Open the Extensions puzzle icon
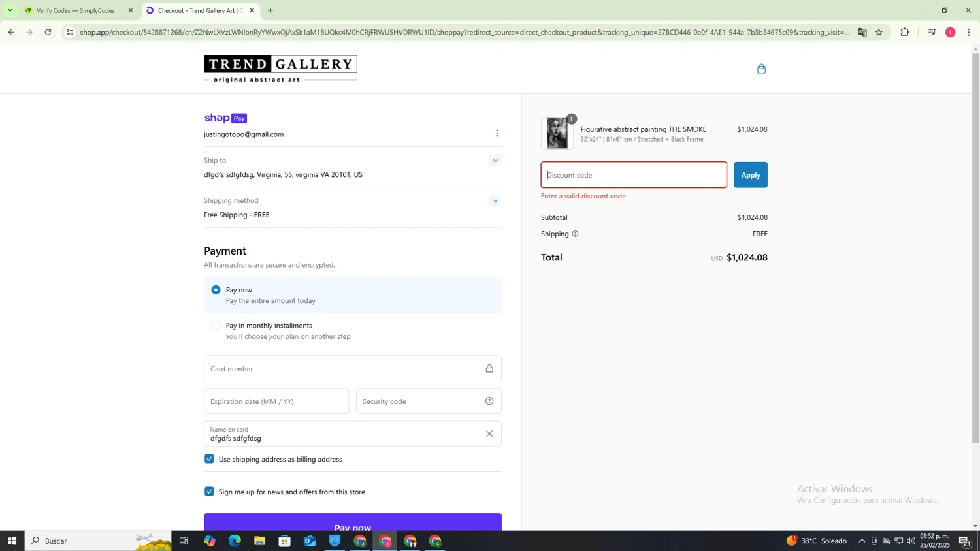 905,32
